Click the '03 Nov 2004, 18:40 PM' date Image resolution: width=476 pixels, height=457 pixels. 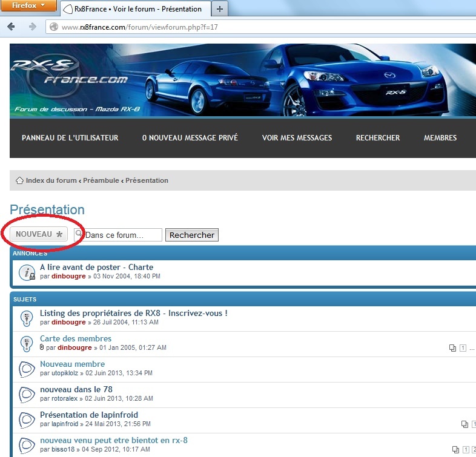[x=127, y=276]
